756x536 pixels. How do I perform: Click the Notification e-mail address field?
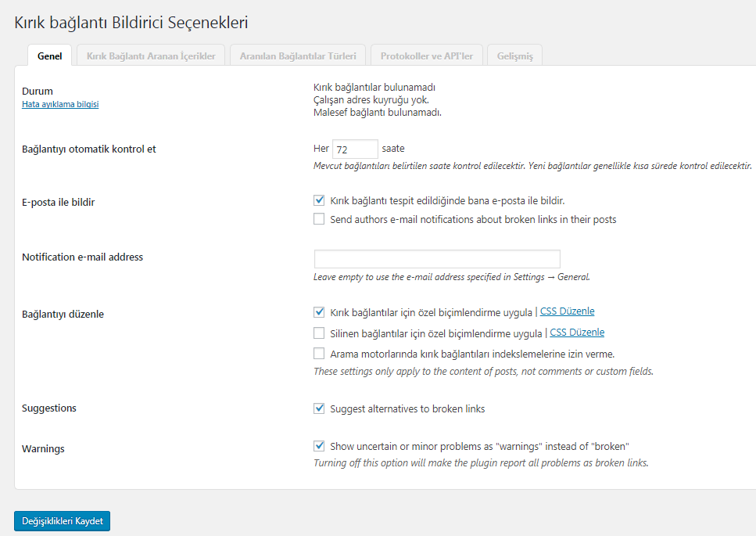tap(437, 258)
